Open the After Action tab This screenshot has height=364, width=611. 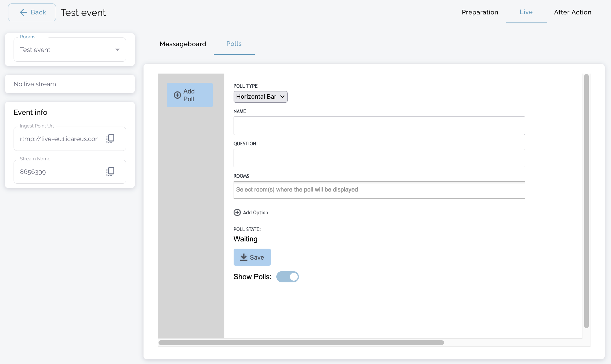572,12
